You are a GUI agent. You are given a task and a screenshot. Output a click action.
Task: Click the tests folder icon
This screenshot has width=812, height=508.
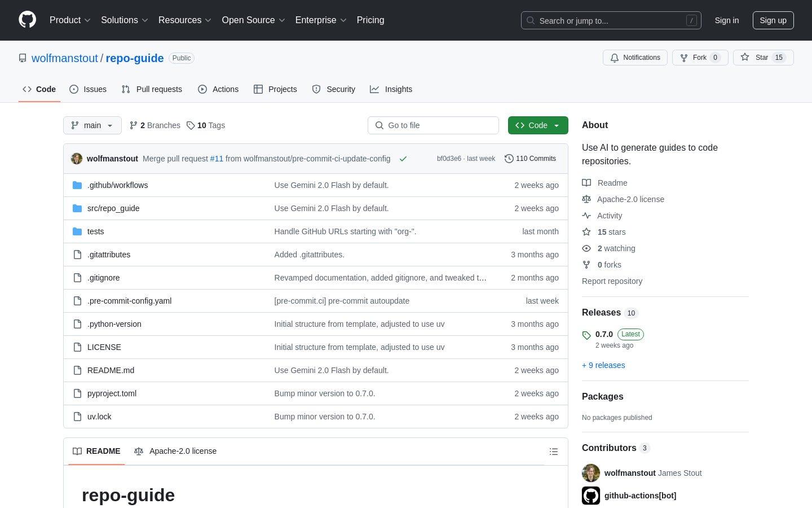[77, 231]
